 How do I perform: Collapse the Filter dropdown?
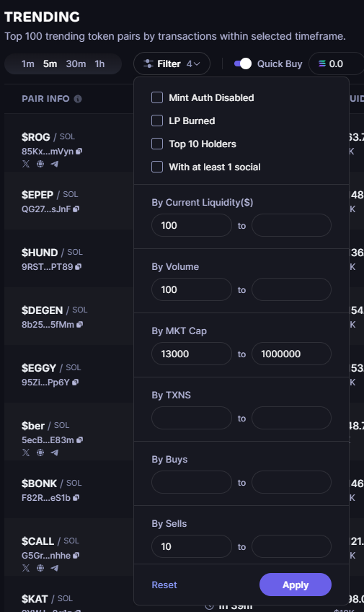click(x=172, y=64)
